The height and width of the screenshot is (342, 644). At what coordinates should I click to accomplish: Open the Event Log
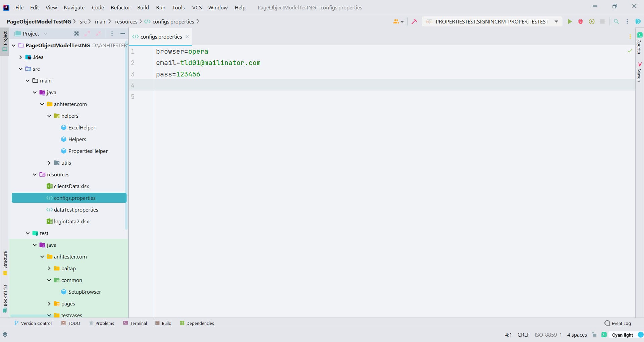pyautogui.click(x=618, y=323)
